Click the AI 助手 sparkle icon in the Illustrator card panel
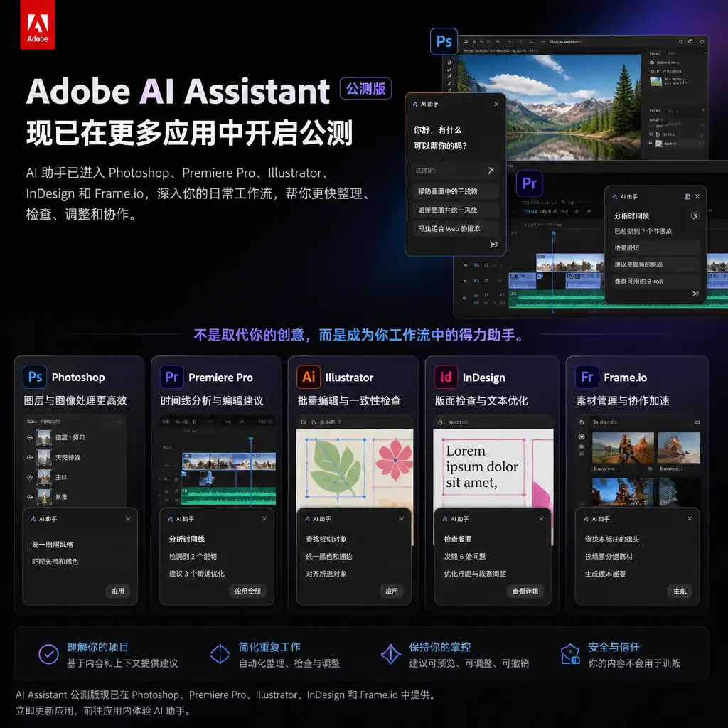 point(307,519)
